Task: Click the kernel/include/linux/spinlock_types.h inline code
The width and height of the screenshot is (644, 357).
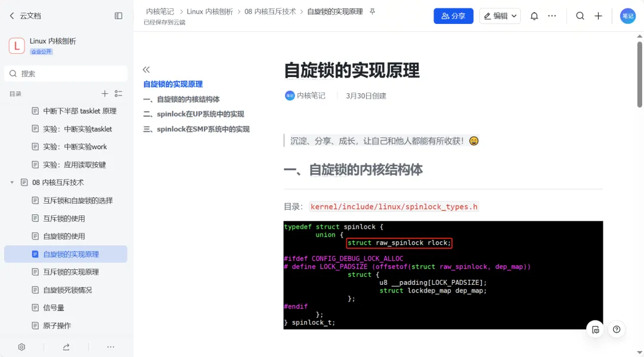Action: pos(394,207)
